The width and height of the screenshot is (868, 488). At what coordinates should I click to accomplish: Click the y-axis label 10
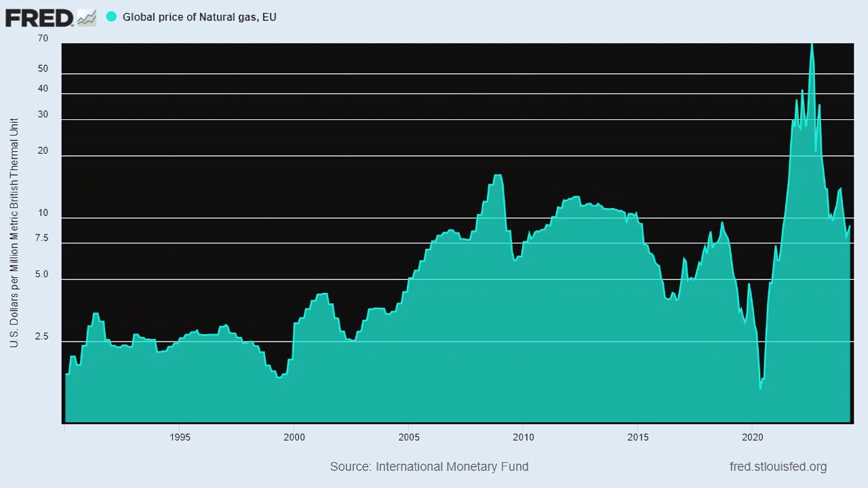click(43, 212)
